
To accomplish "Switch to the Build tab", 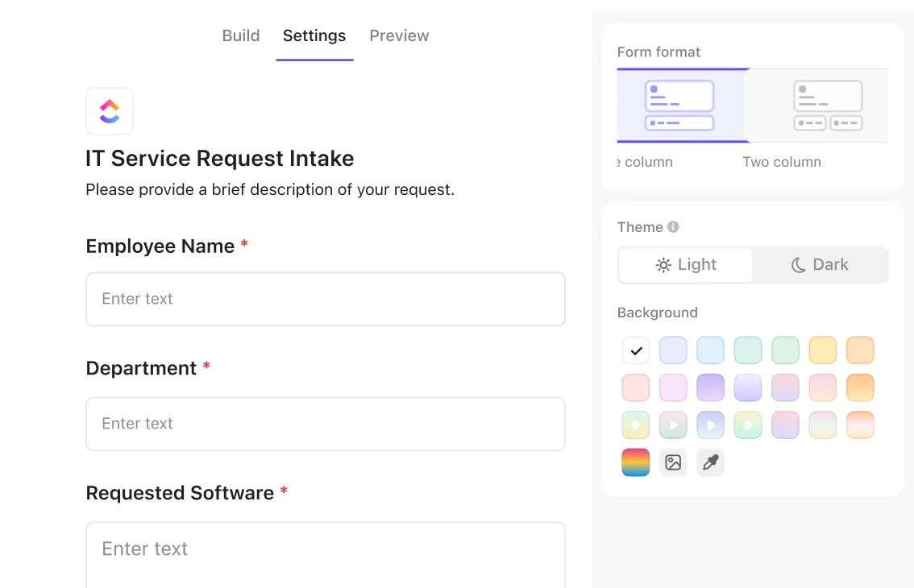I will click(x=241, y=35).
